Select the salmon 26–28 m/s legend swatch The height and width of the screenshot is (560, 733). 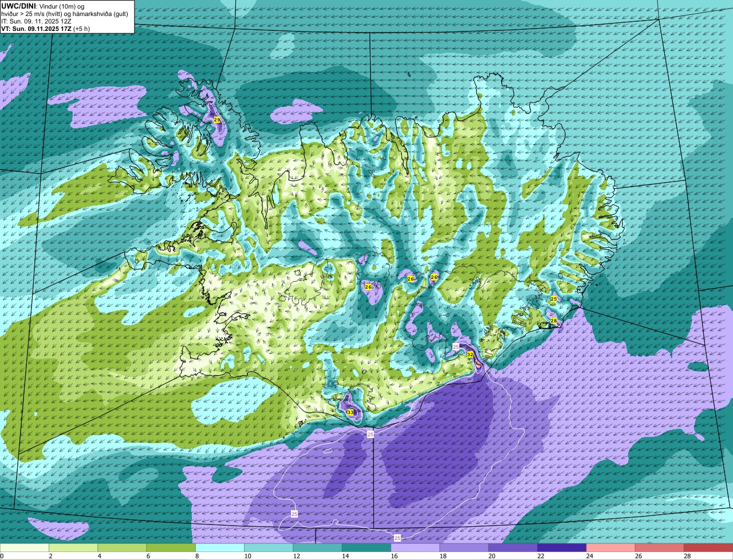click(660, 548)
